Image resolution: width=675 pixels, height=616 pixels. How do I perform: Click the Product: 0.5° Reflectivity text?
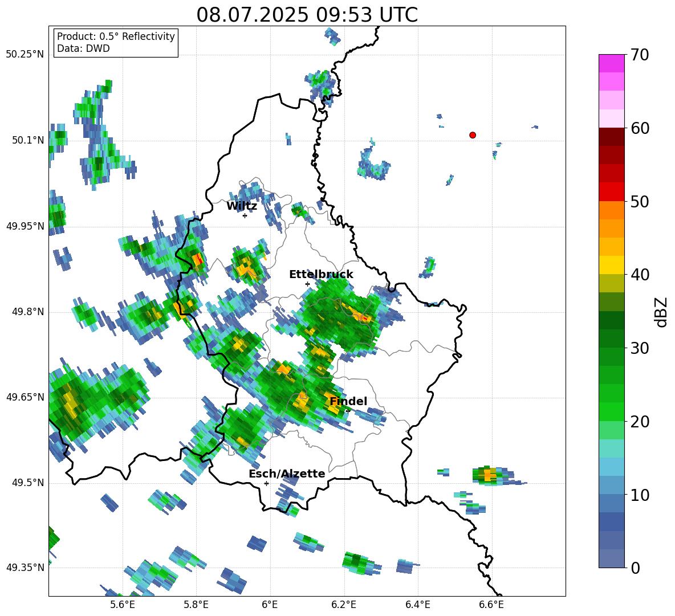tap(116, 36)
